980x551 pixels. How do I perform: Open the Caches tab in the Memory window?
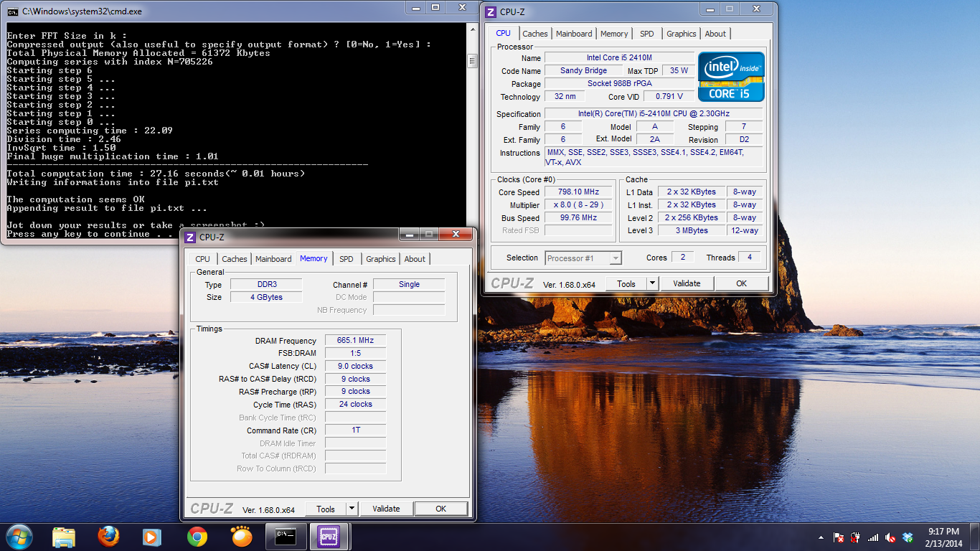[235, 259]
